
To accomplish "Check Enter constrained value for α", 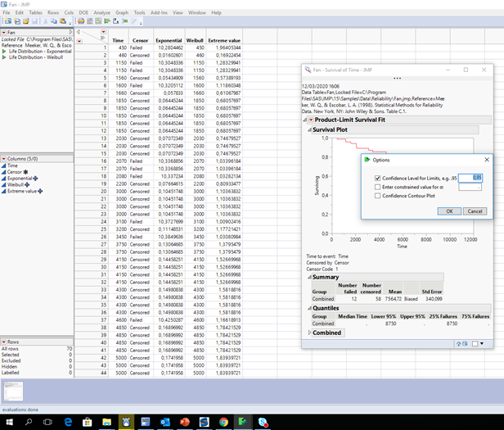I will (378, 187).
